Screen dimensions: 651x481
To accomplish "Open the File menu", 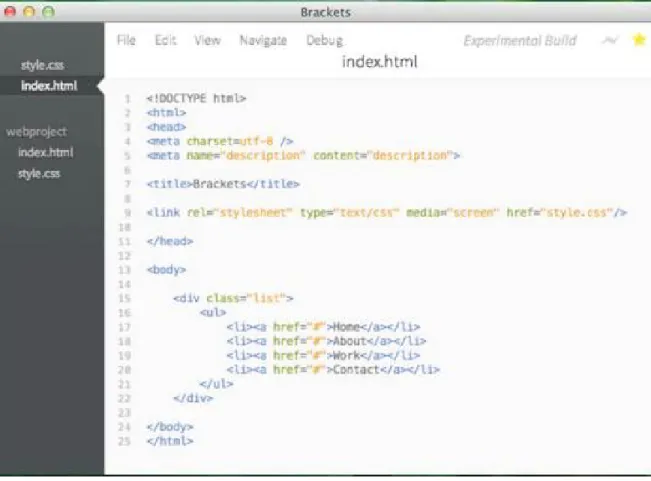I will coord(126,40).
